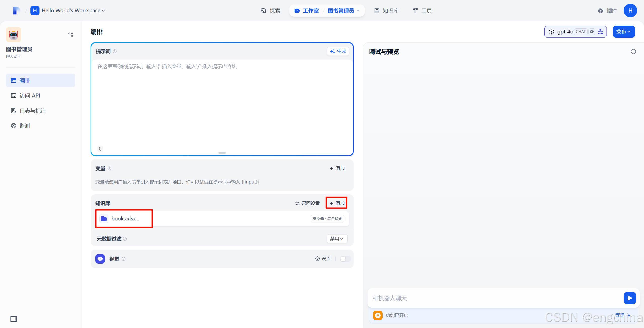Click the 图书管理员 robot avatar icon
Image resolution: width=644 pixels, height=328 pixels.
(x=14, y=35)
